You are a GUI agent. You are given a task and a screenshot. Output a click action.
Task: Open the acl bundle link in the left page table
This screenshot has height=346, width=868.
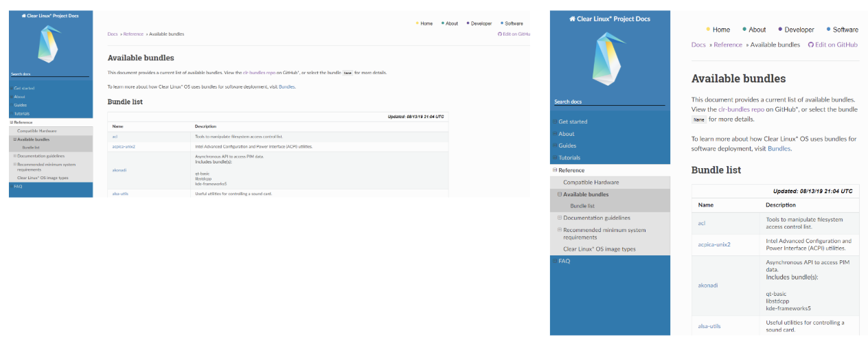[115, 137]
